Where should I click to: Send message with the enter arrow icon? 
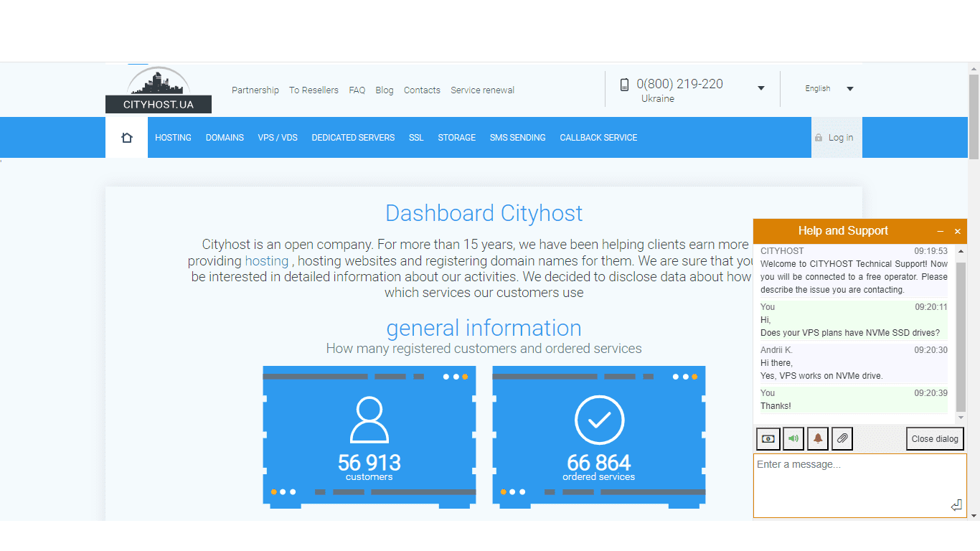tap(956, 506)
